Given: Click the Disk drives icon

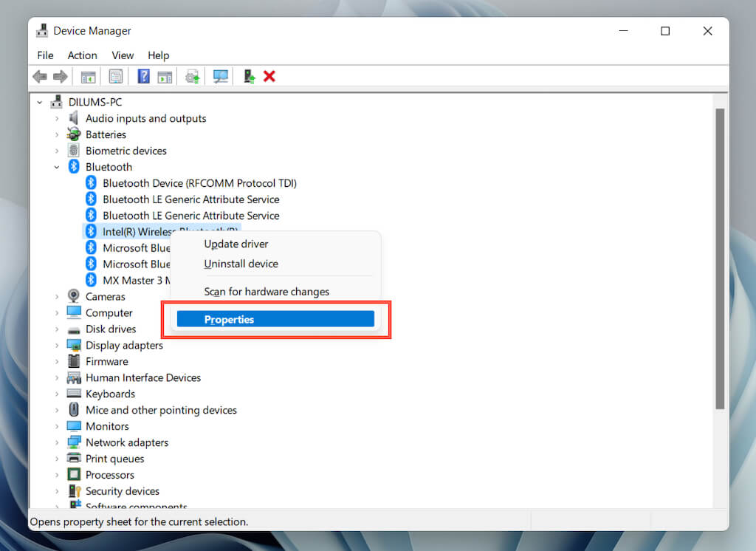Looking at the screenshot, I should 74,330.
